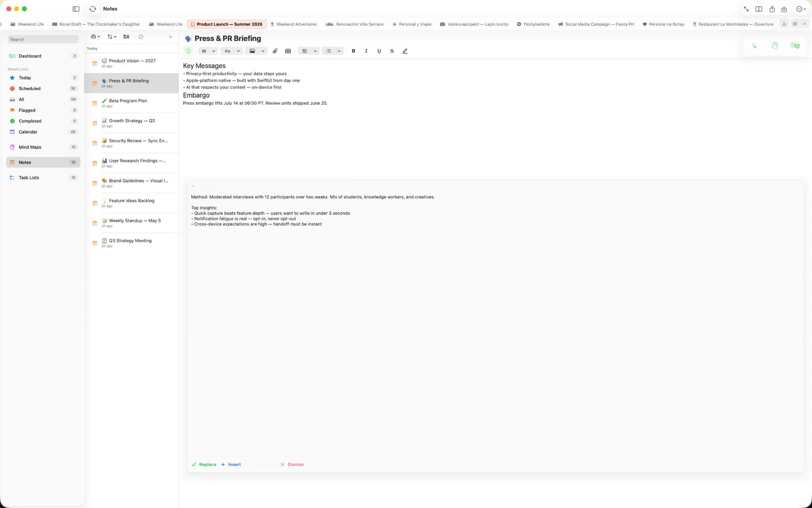This screenshot has width=812, height=508.
Task: Click the AI sparkle icon
Action: pos(754,46)
